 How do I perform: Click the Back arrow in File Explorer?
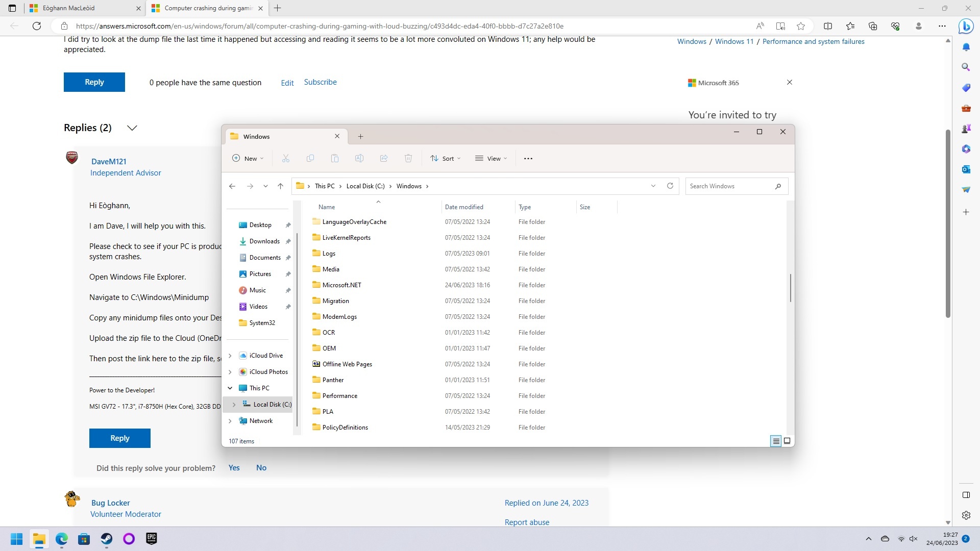[x=232, y=186]
